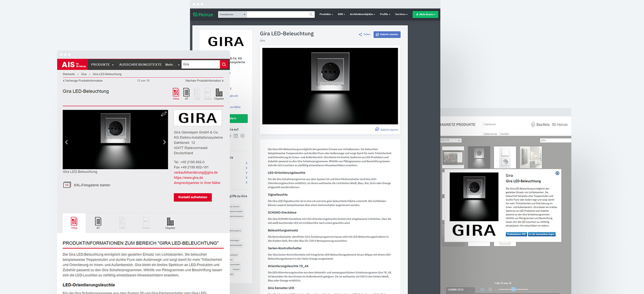Viewport: 644px width, 294px height.
Task: Select the Objekte buildings icon beside product title
Action: [219, 94]
